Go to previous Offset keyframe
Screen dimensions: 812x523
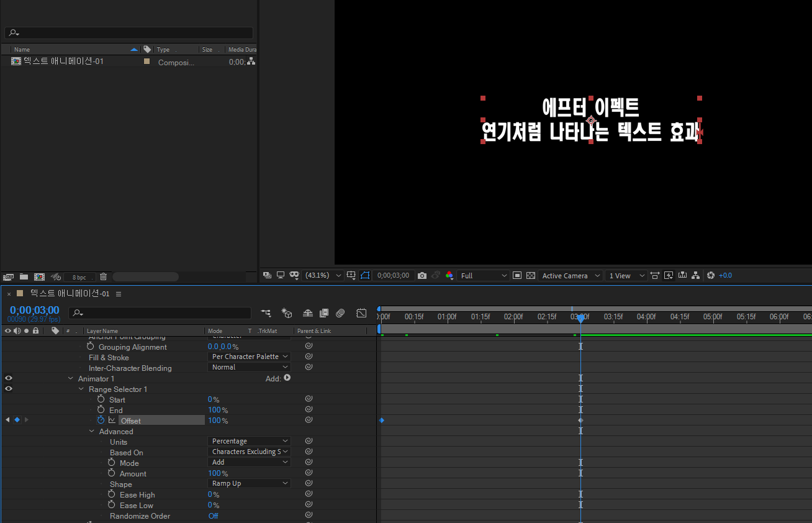click(x=7, y=420)
